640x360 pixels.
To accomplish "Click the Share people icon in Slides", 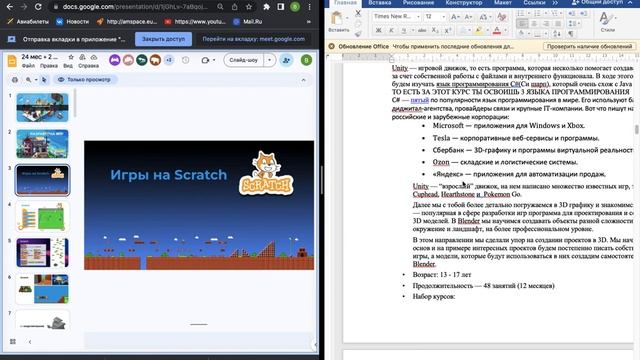I will click(x=287, y=60).
